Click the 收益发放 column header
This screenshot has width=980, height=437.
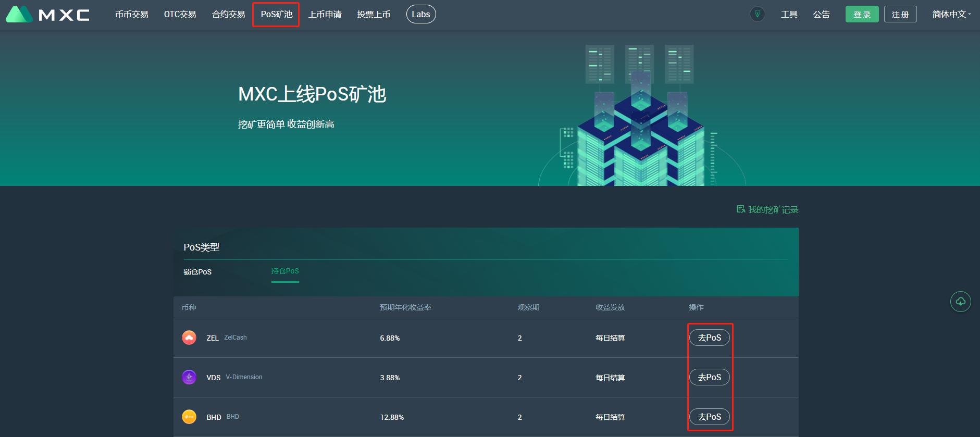pos(610,307)
